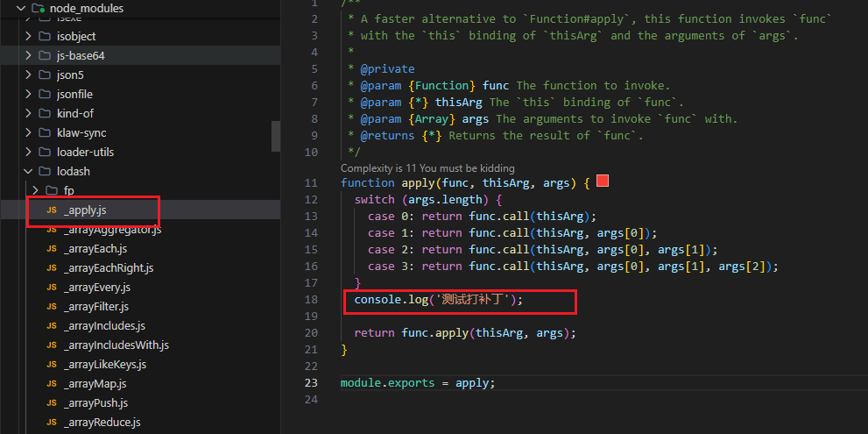Click the JS icon beside _arrayIncludes.js
The width and height of the screenshot is (868, 434).
point(52,326)
